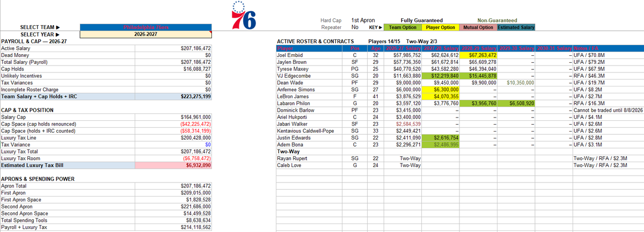Screen dimensions: 644x232
Task: Click the Labaron Philon player name cell
Action: pos(309,103)
